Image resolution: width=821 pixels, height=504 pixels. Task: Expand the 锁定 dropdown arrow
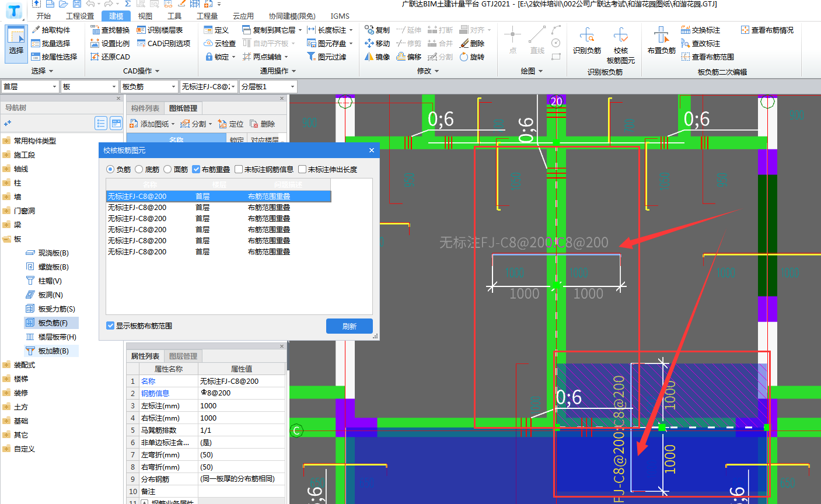[233, 57]
